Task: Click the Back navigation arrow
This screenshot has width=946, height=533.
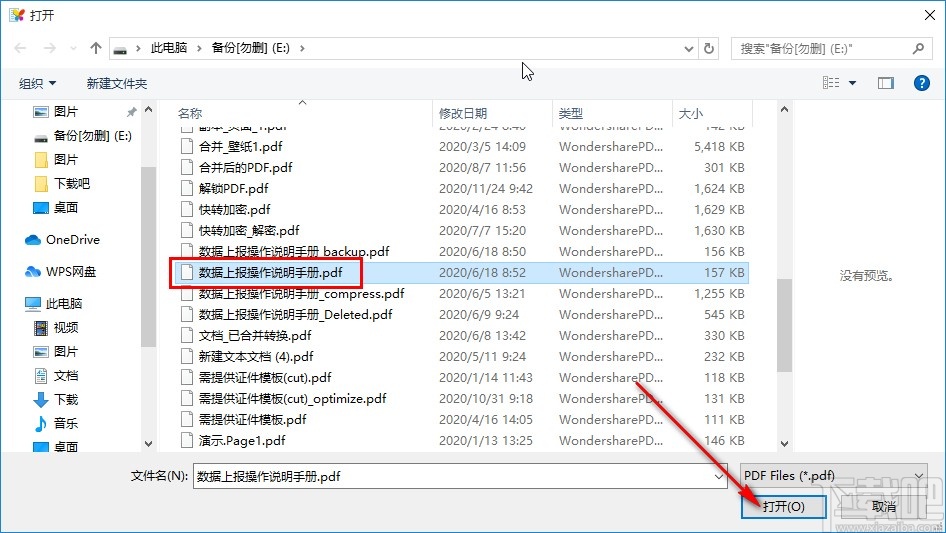Action: [20, 48]
